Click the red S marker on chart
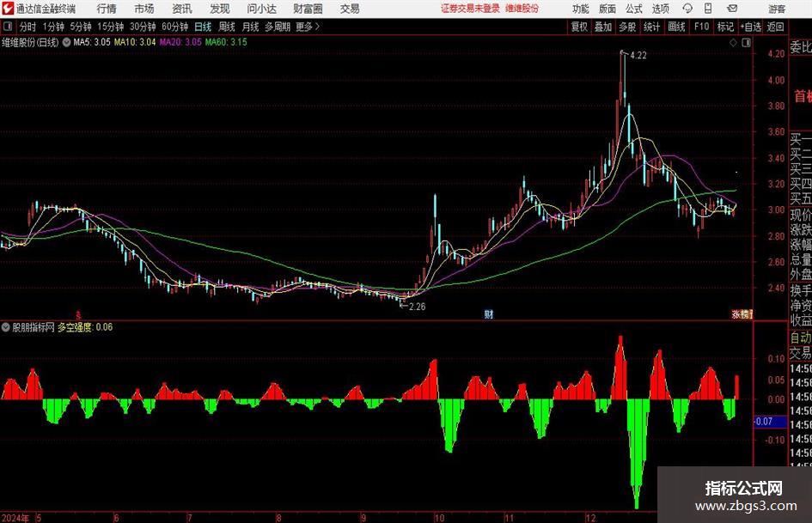 pyautogui.click(x=78, y=314)
